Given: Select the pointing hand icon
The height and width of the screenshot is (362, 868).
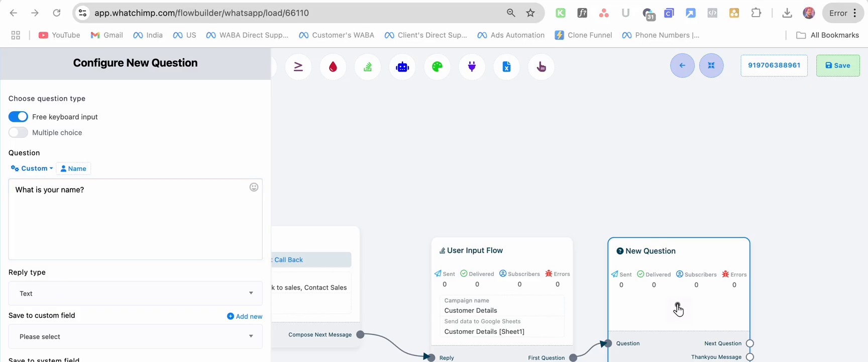Looking at the screenshot, I should [541, 67].
